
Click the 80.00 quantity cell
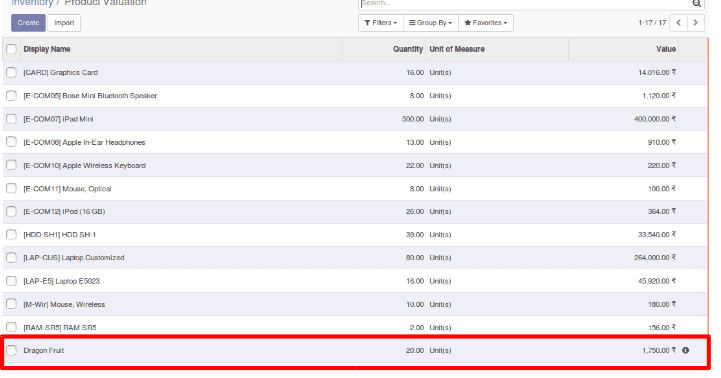tap(415, 258)
